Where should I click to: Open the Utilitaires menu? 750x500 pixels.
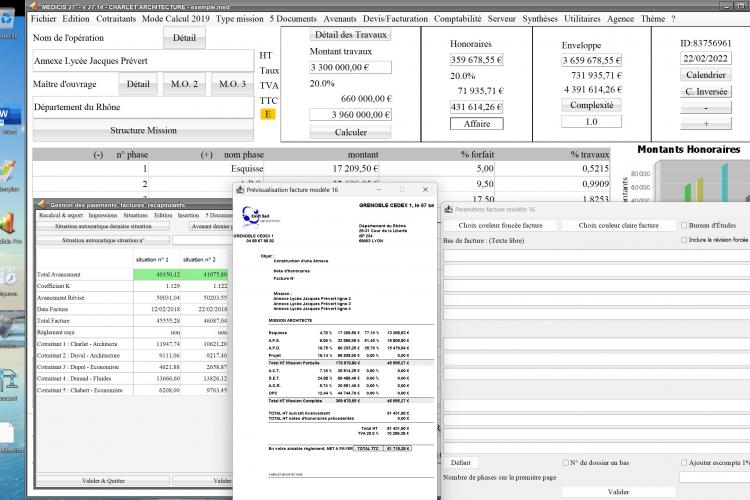[582, 19]
